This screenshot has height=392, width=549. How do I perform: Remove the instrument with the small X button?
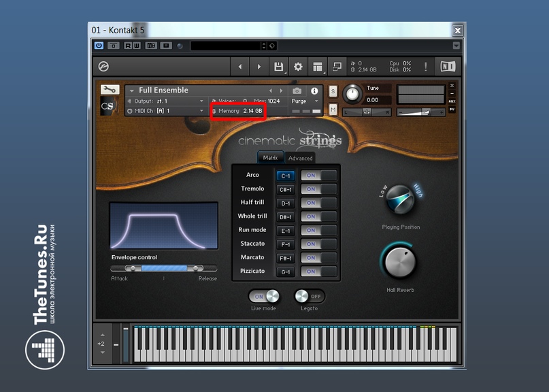tap(452, 86)
